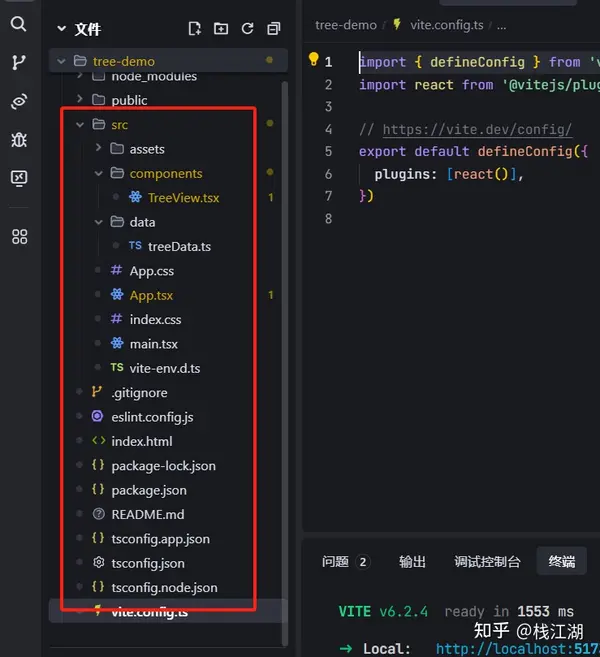Open index.css file
The height and width of the screenshot is (657, 600).
pos(155,319)
